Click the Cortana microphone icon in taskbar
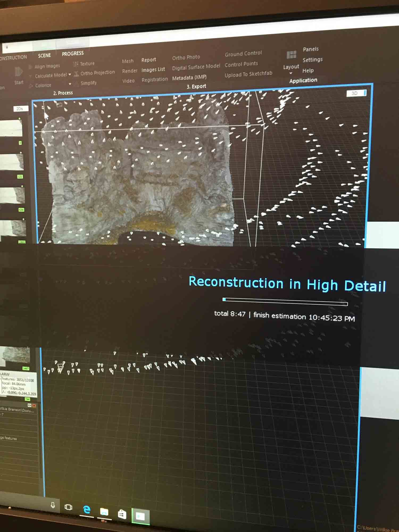Screen dimensions: 399x532 pos(53,505)
